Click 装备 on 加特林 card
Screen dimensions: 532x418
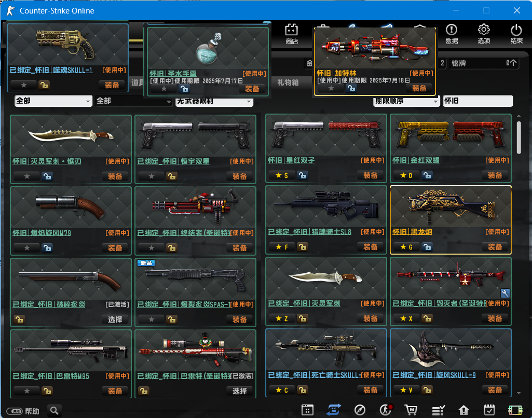419,88
